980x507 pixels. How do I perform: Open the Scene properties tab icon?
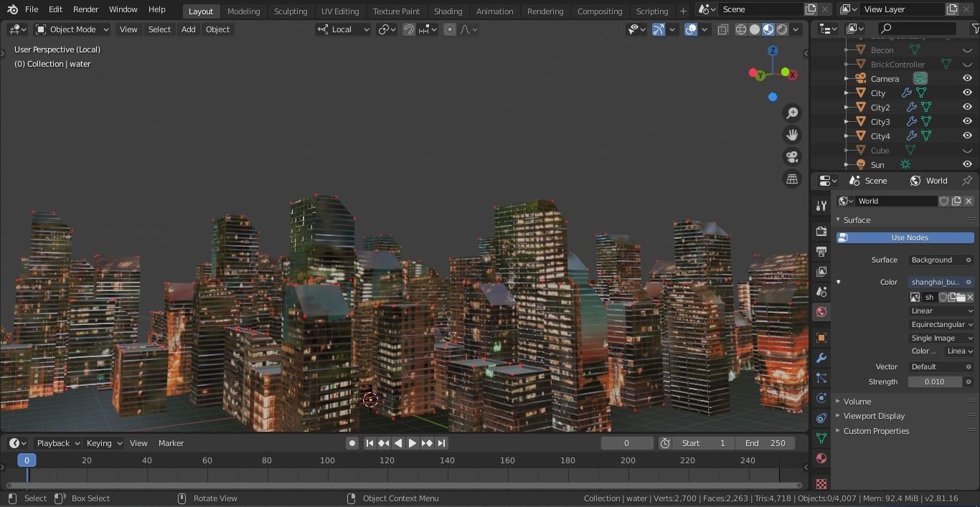coord(821,291)
